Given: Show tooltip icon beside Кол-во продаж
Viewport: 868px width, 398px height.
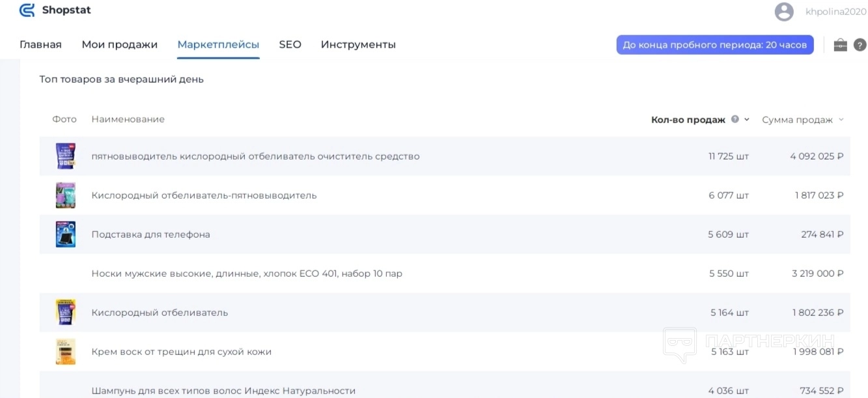Looking at the screenshot, I should point(735,119).
